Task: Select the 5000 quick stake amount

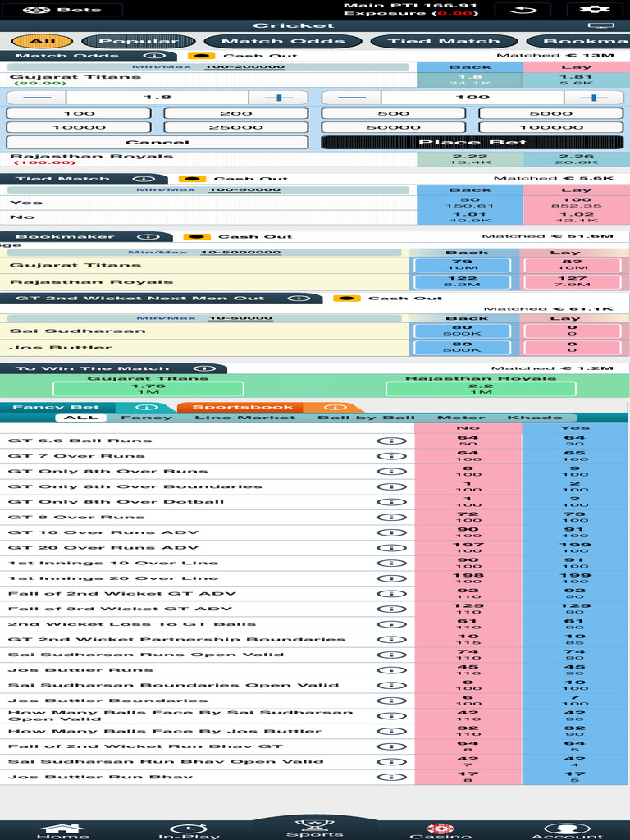Action: 550,113
